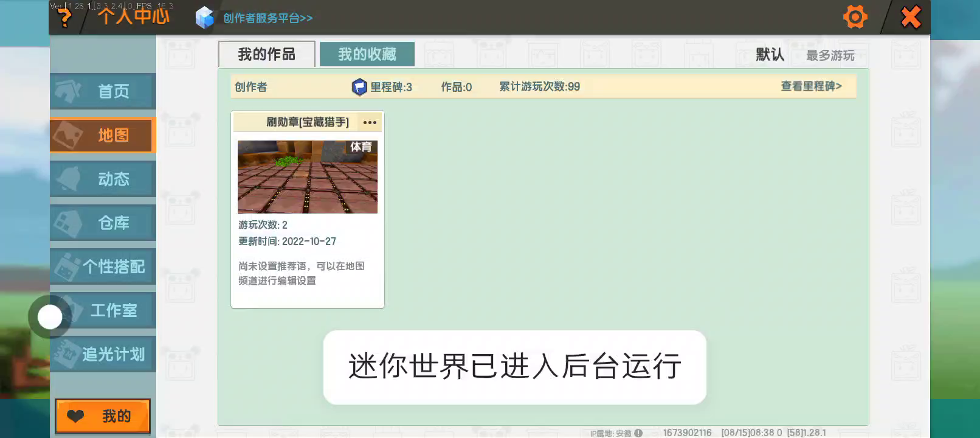
Task: Select the 最多游玩 most played sort option
Action: [x=830, y=55]
